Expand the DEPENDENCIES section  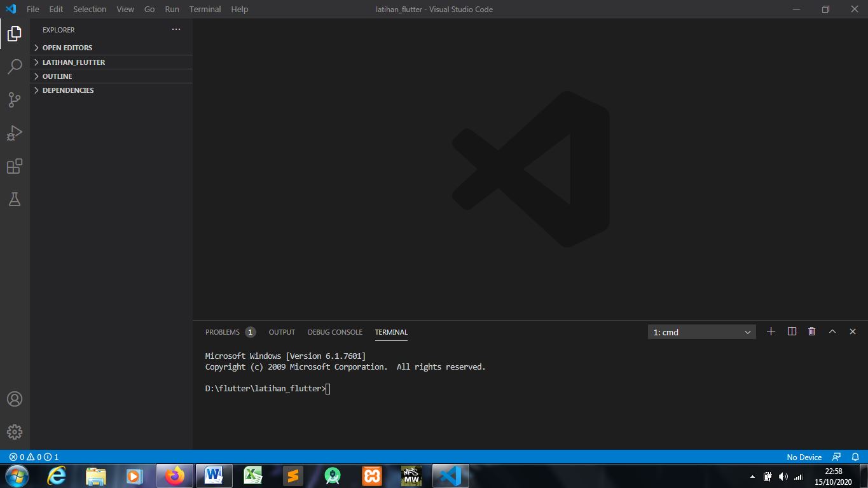67,90
